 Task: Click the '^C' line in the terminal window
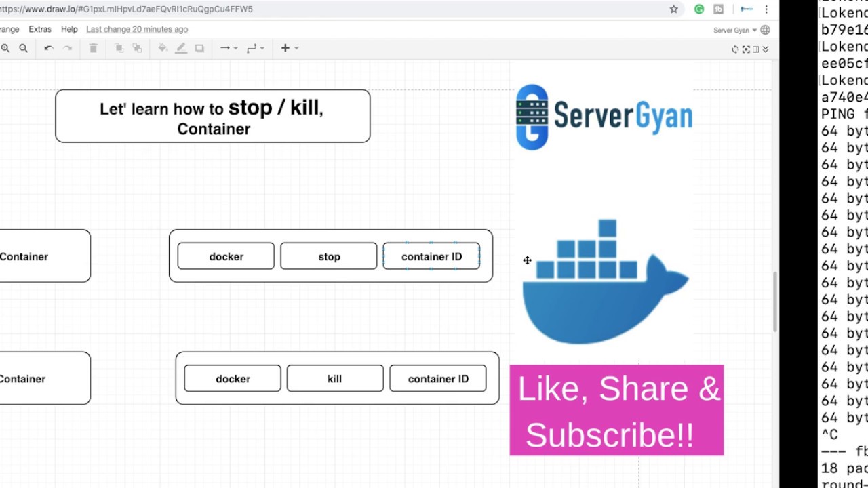point(830,434)
